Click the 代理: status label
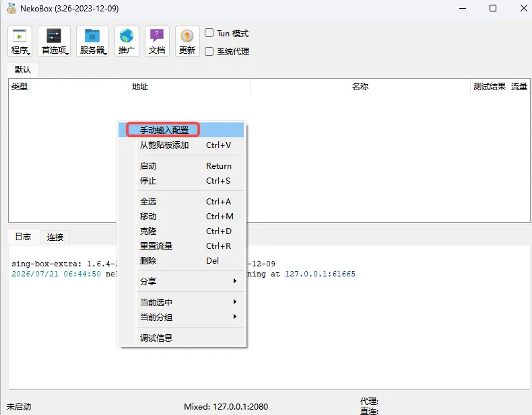The image size is (532, 415). (369, 402)
